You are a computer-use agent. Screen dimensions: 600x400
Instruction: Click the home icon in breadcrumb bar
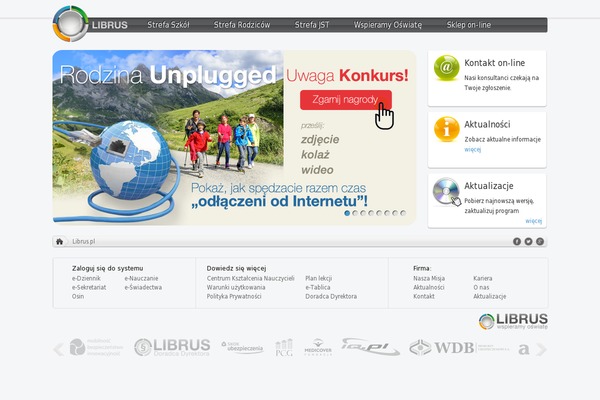[59, 242]
